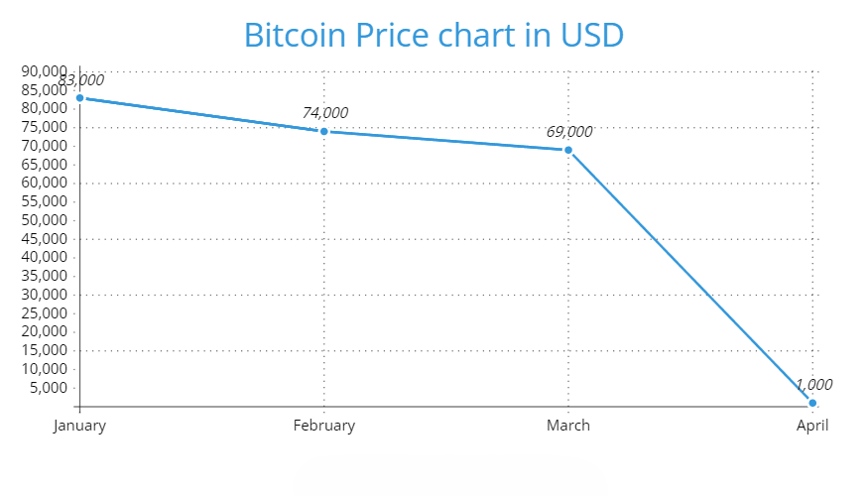Select the 1,000 value label
Screen dimensions: 868x496
point(812,385)
